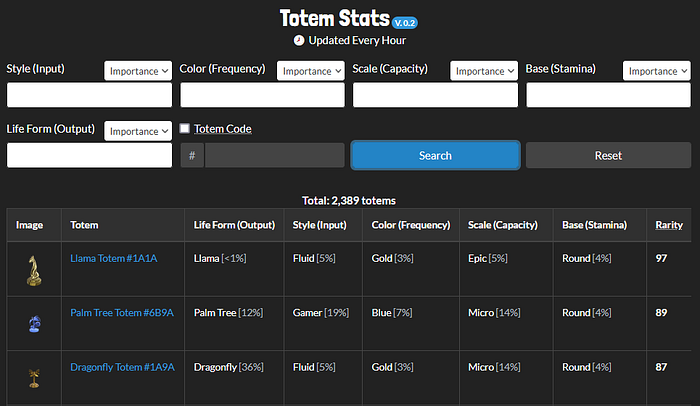
Task: Click the gold Dragonfly totem image
Action: [34, 378]
